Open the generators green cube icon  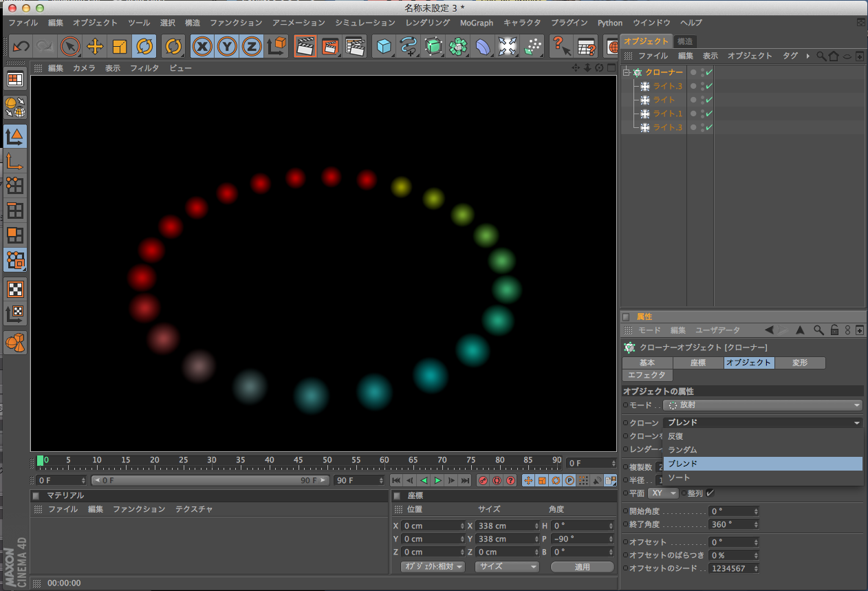click(x=433, y=46)
